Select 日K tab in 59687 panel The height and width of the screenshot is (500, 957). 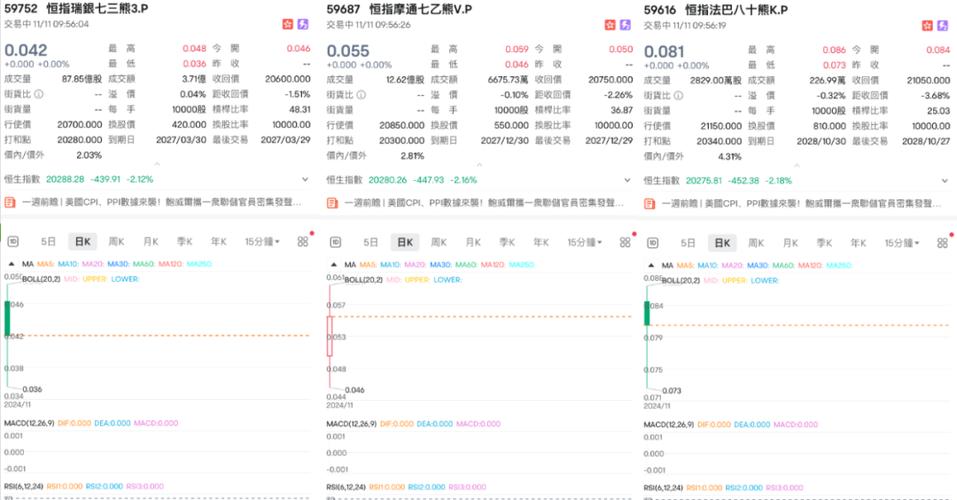pos(405,242)
